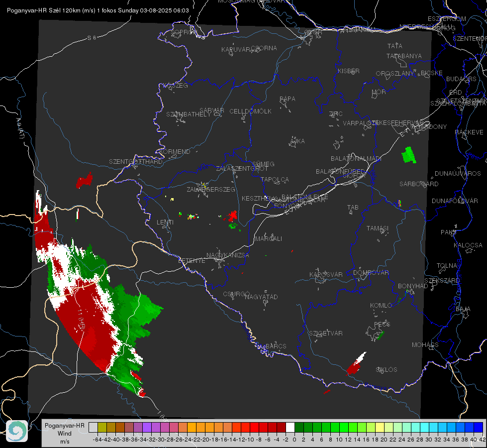This screenshot has width=487, height=448.
Task: Click the SÜMEG label
Action: coord(263,164)
